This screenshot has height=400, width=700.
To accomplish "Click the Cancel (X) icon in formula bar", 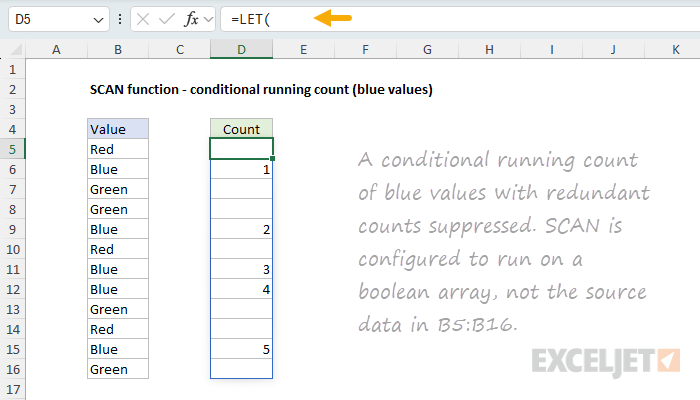I will click(143, 20).
